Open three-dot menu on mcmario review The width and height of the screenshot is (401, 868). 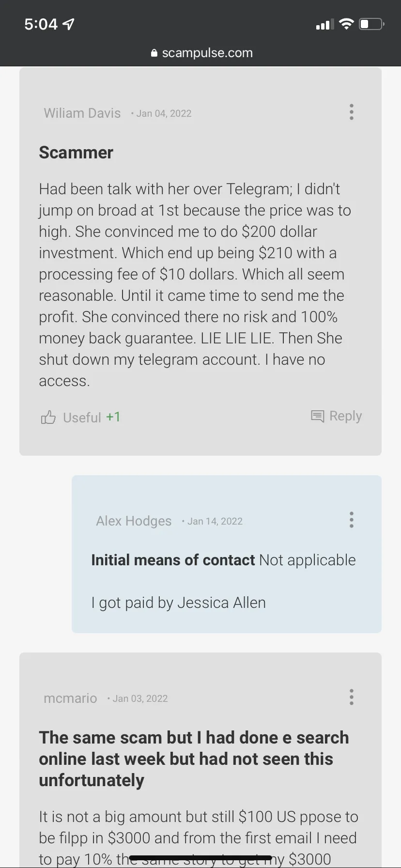(x=352, y=697)
